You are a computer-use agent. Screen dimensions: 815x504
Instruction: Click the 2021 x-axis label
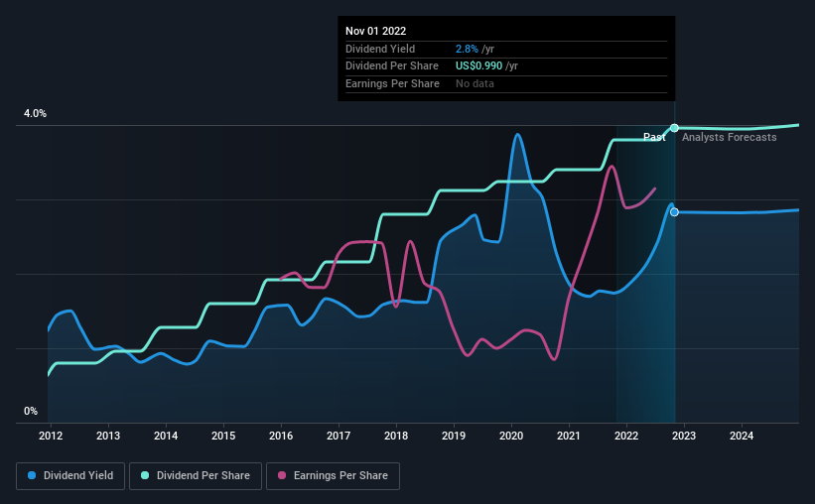(x=569, y=436)
